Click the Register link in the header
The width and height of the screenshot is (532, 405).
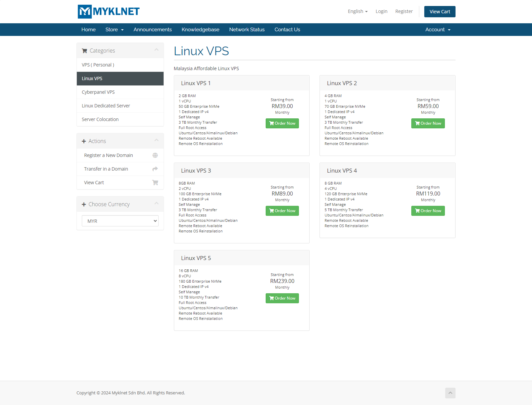(x=404, y=11)
